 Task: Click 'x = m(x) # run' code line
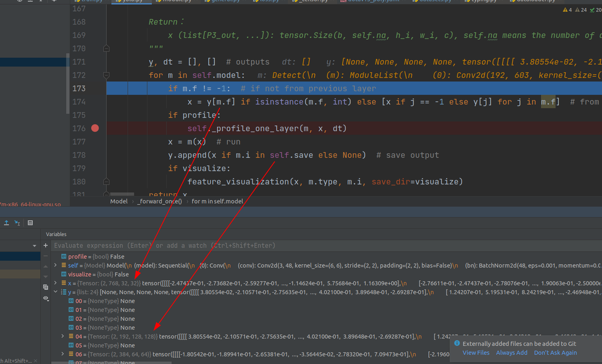(204, 142)
